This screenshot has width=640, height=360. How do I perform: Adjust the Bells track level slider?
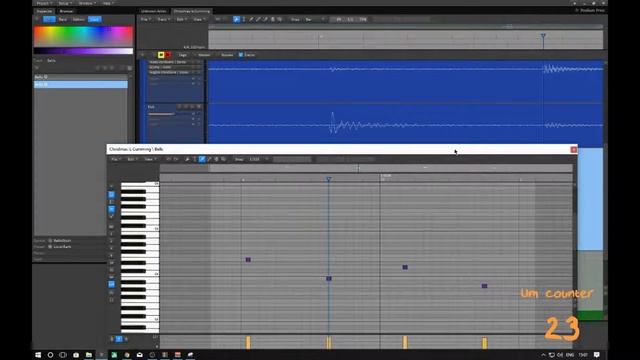(162, 114)
